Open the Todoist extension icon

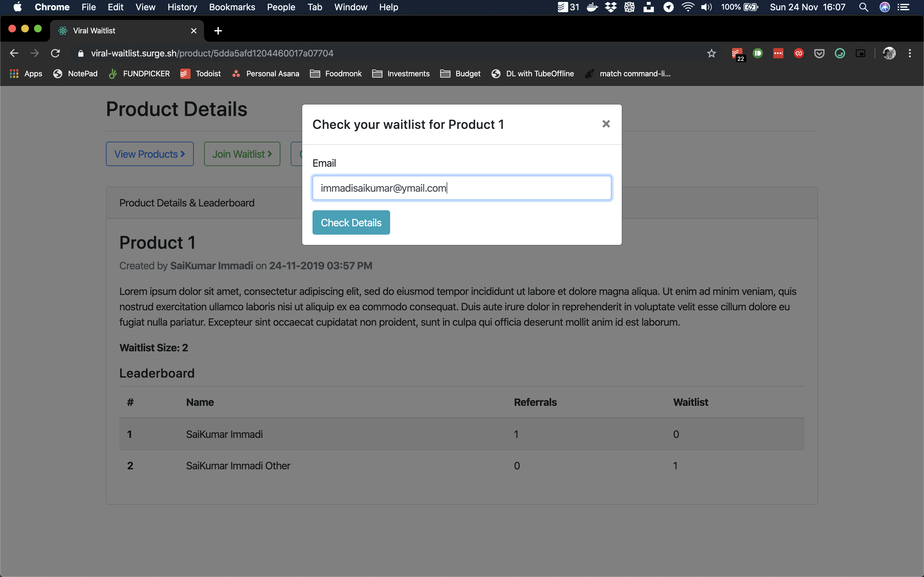click(x=737, y=54)
